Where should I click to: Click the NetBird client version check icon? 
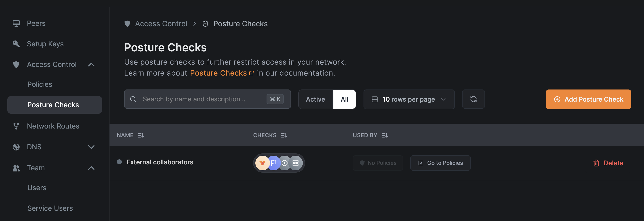point(262,163)
